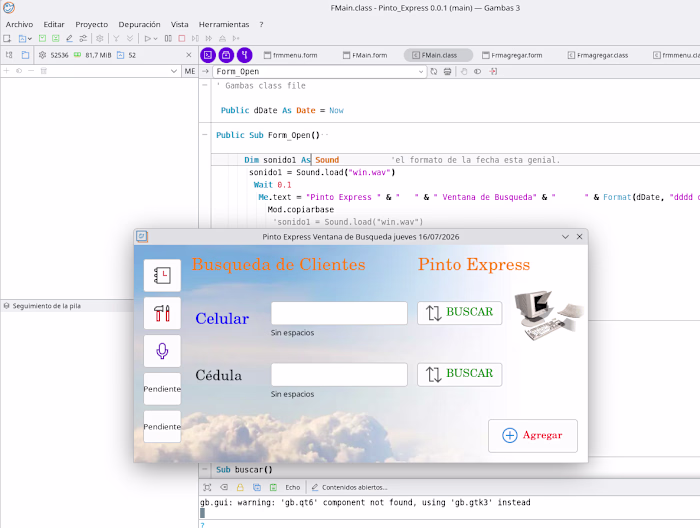The height and width of the screenshot is (528, 700).
Task: Collapse the Gambas class file comment fold
Action: click(x=204, y=85)
